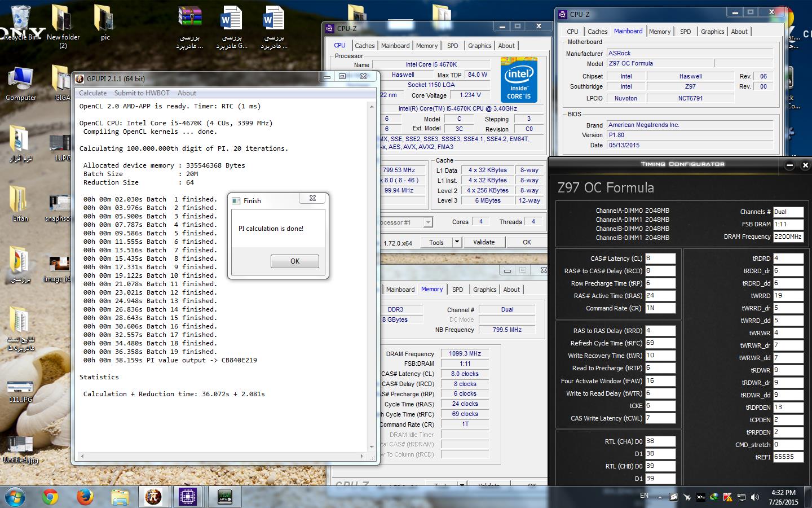Click the 'Batch 10 finished' line

point(149,275)
